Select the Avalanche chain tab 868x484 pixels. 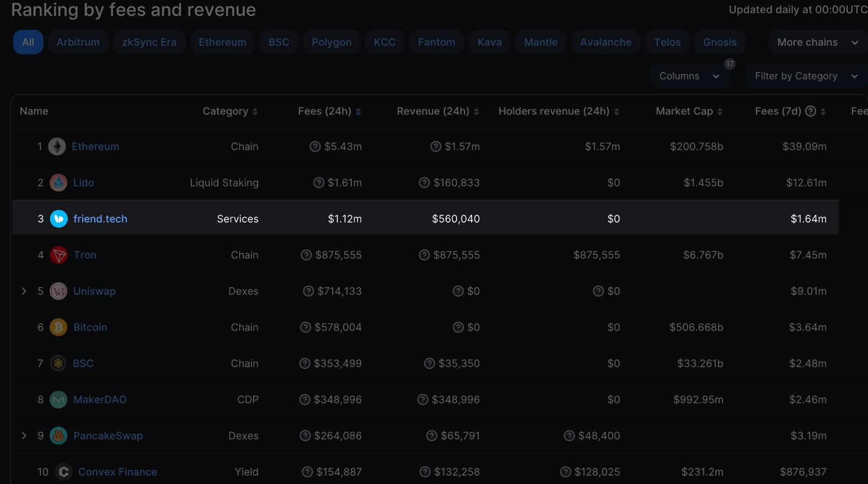coord(606,42)
